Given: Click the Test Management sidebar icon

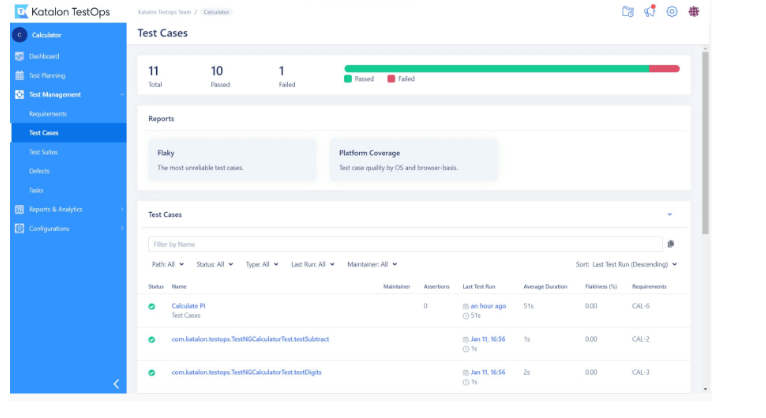Looking at the screenshot, I should 19,94.
